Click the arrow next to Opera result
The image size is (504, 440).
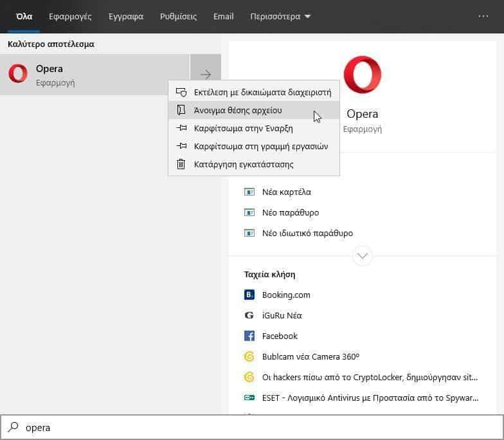point(206,75)
